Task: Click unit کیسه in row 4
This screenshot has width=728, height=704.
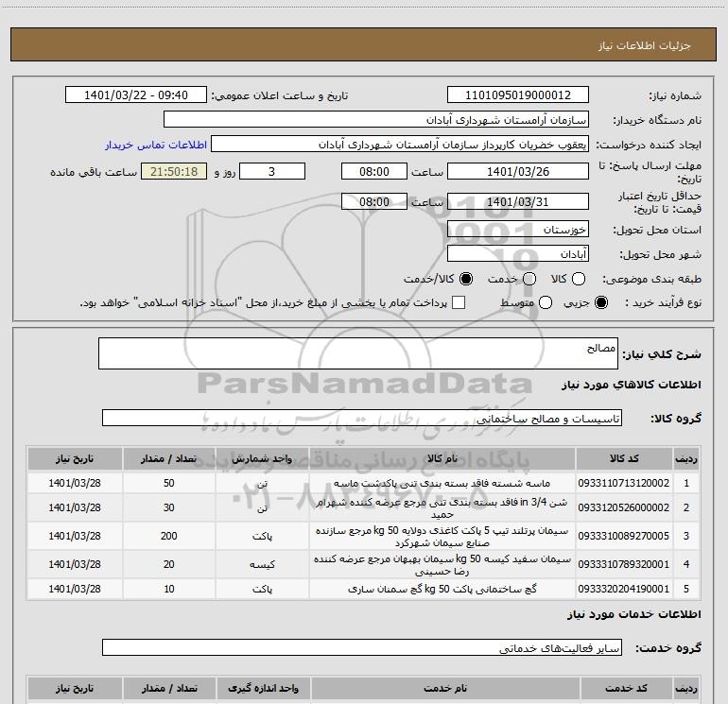Action: 262,564
